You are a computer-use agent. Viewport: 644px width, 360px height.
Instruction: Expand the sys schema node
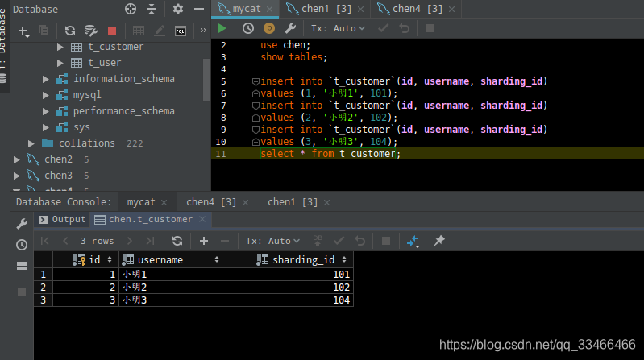pos(46,127)
